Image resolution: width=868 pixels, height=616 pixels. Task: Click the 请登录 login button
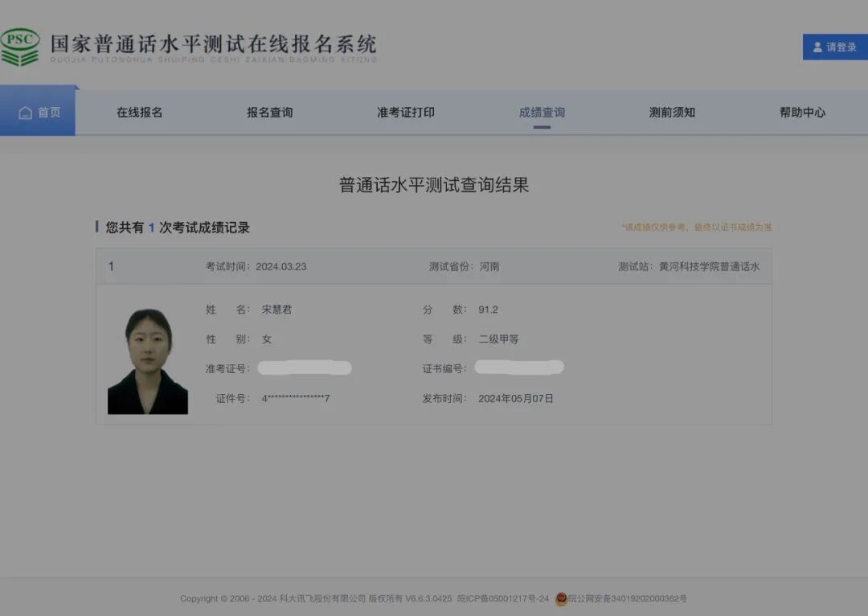[x=834, y=47]
